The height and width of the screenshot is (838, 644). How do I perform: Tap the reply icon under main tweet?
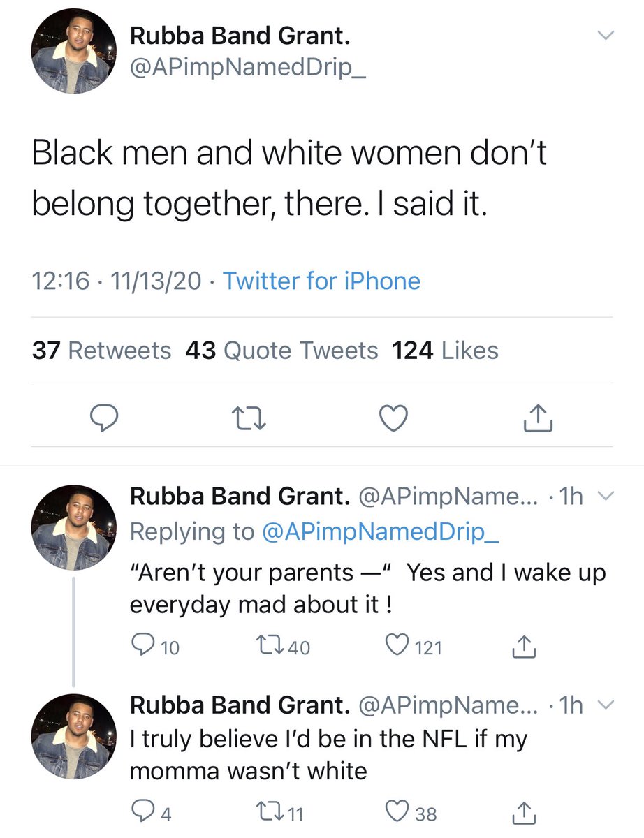(106, 418)
